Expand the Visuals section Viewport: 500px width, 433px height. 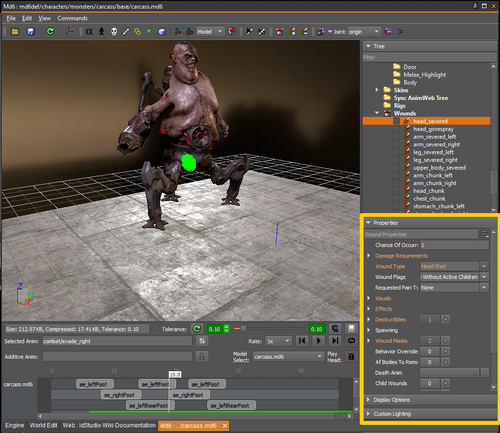tap(369, 298)
